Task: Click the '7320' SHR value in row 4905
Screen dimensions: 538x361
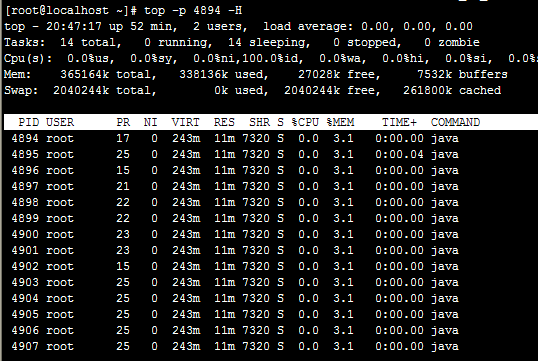Action: tap(256, 315)
